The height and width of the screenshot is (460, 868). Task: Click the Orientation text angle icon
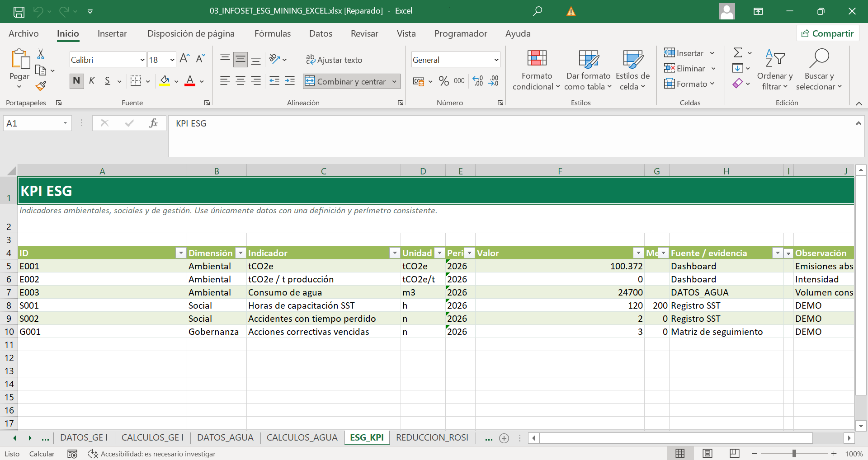(x=274, y=59)
